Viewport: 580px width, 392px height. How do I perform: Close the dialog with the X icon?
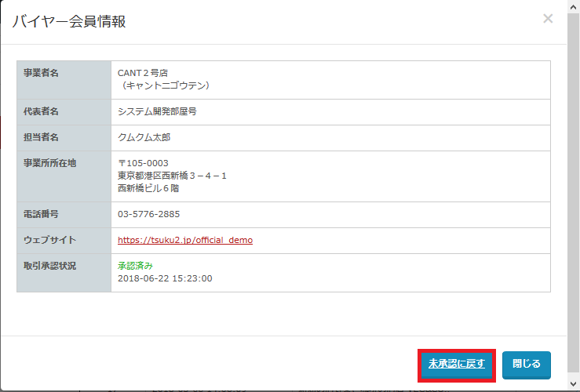pos(548,19)
